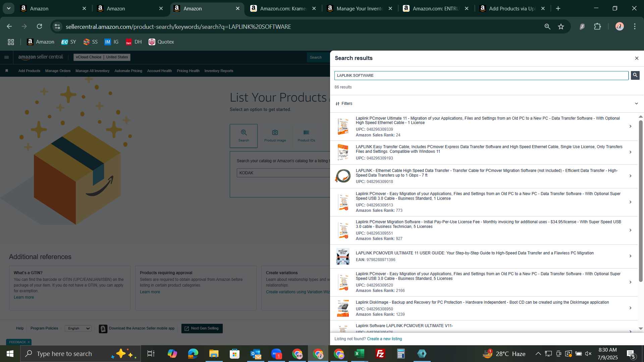This screenshot has width=644, height=362.
Task: Open Ethernet Cable High Speed result chevron
Action: (630, 176)
